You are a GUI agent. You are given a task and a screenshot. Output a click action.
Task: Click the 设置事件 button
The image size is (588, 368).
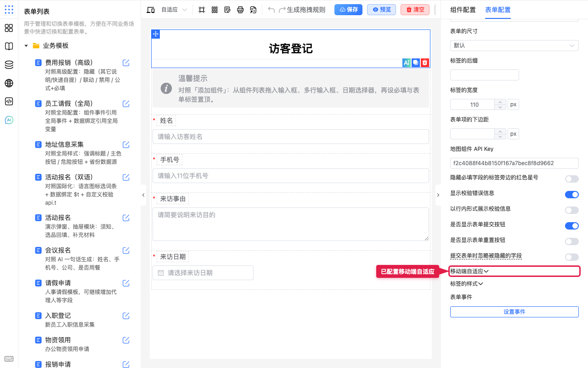[514, 312]
